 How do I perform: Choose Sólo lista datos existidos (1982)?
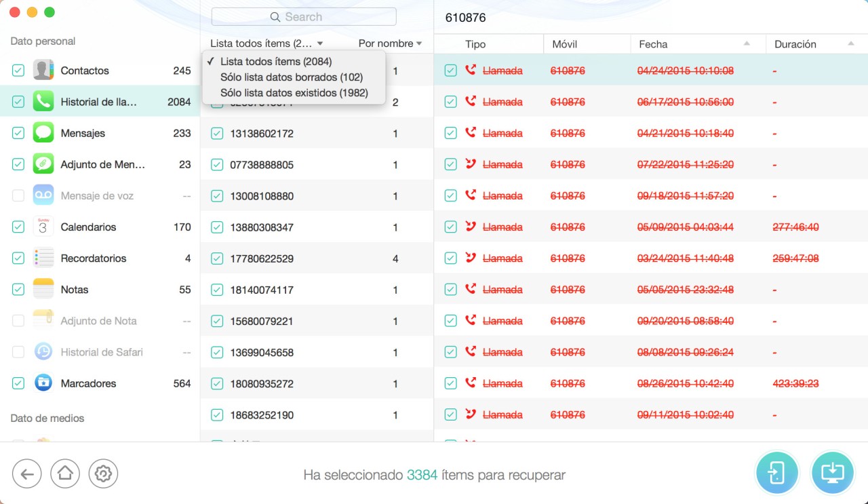click(x=294, y=93)
